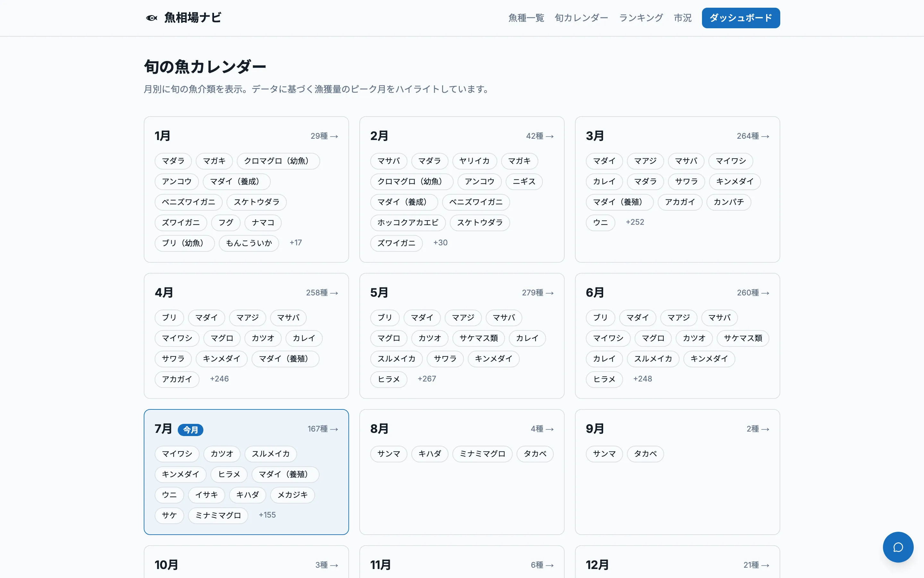Click タカベ tag in 9月 card

[645, 454]
